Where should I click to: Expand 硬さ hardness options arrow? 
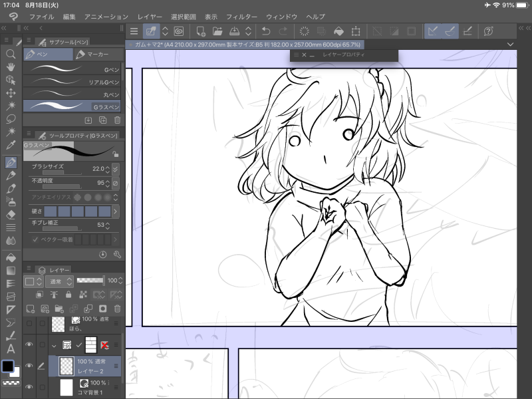click(115, 211)
